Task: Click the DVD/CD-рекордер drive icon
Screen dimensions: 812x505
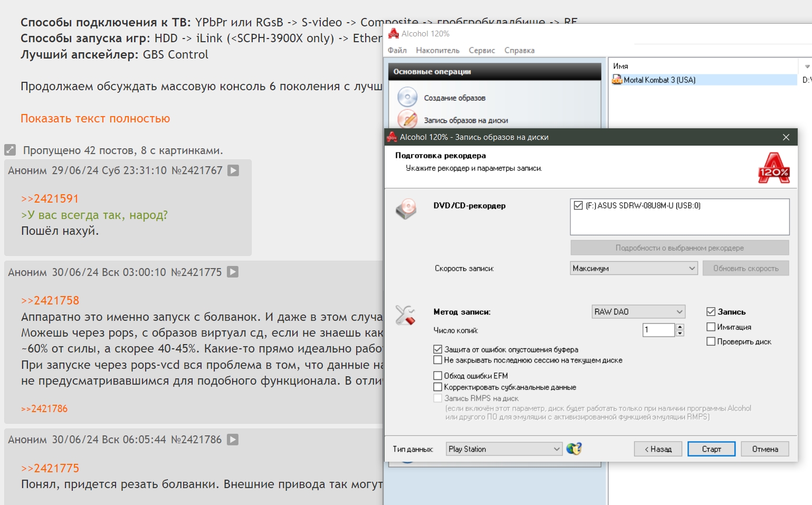Action: click(406, 209)
